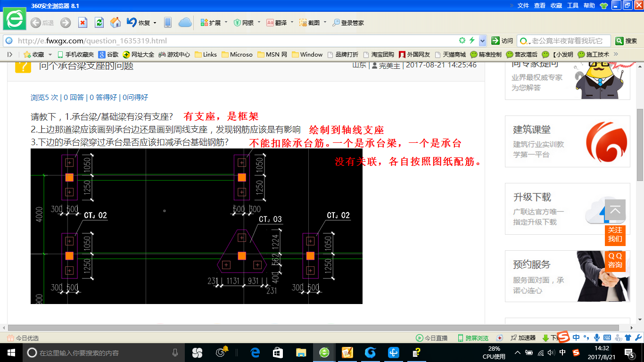Click the orange QQ咨询 button
644x362 pixels.
(615, 261)
